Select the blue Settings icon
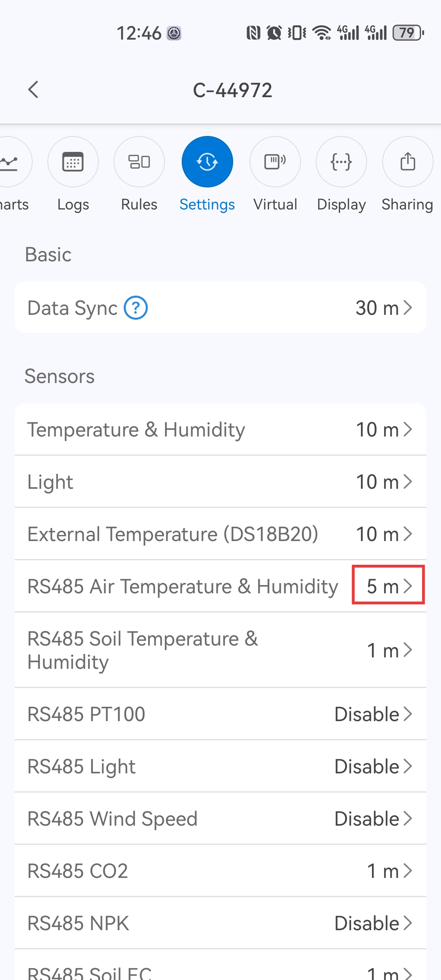The height and width of the screenshot is (980, 441). click(x=207, y=162)
